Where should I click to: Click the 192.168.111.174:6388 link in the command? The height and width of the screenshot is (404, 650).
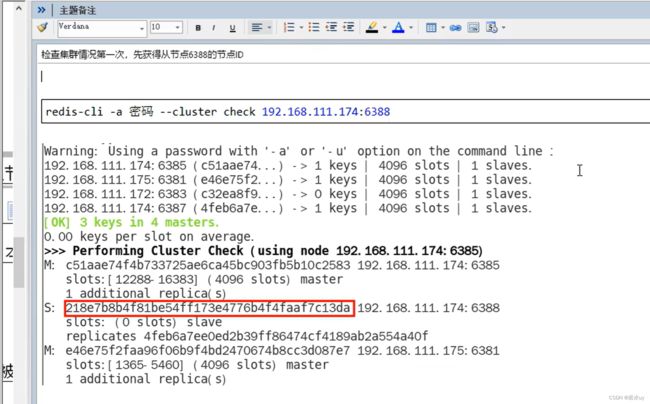326,111
